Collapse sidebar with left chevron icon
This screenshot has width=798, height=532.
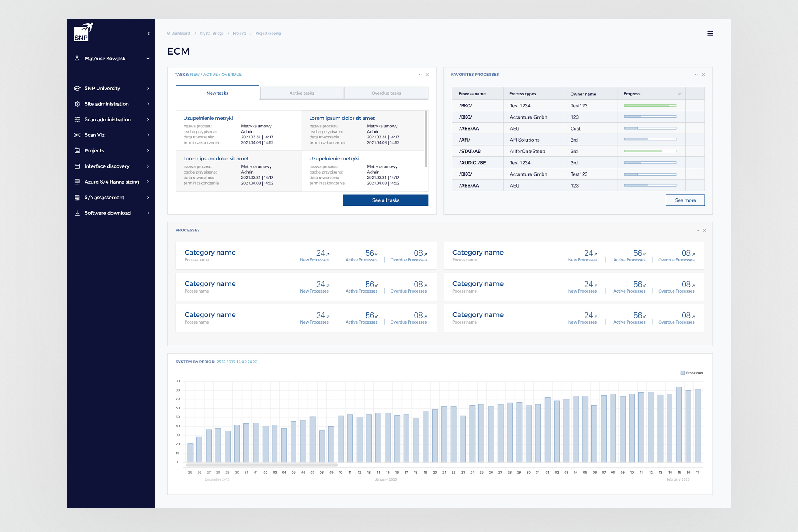pyautogui.click(x=148, y=34)
